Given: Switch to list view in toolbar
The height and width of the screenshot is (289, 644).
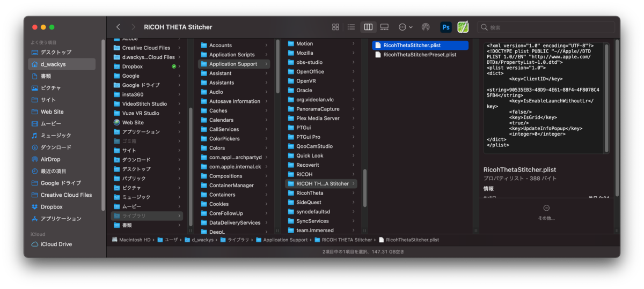Looking at the screenshot, I should click(x=351, y=27).
